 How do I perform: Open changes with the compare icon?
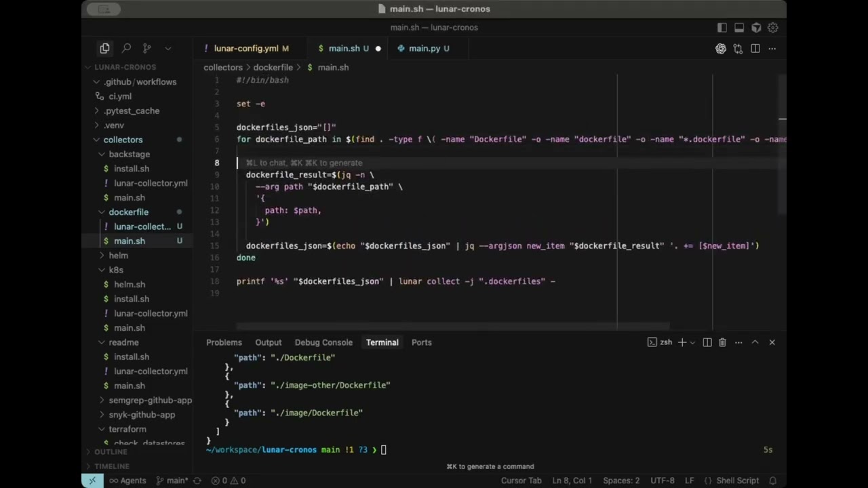pyautogui.click(x=738, y=49)
